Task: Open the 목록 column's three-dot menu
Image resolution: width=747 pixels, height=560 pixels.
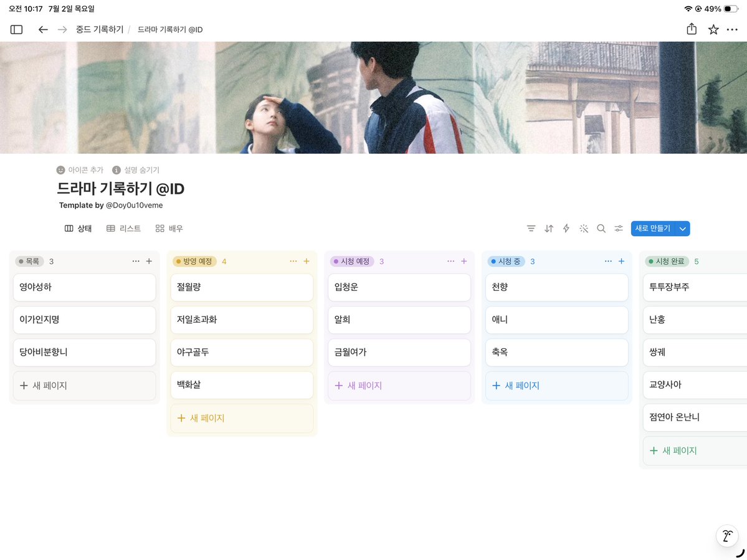Action: coord(136,261)
